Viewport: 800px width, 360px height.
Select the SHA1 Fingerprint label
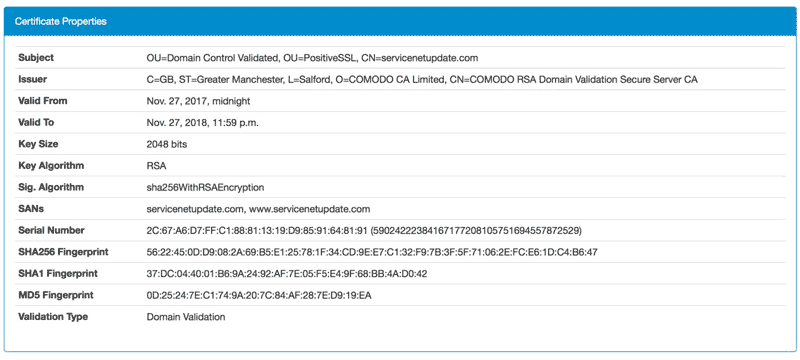pos(58,273)
